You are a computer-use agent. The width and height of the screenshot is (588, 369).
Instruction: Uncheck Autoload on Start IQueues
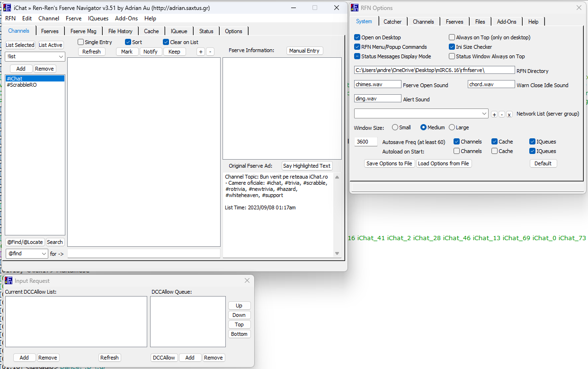coord(533,151)
